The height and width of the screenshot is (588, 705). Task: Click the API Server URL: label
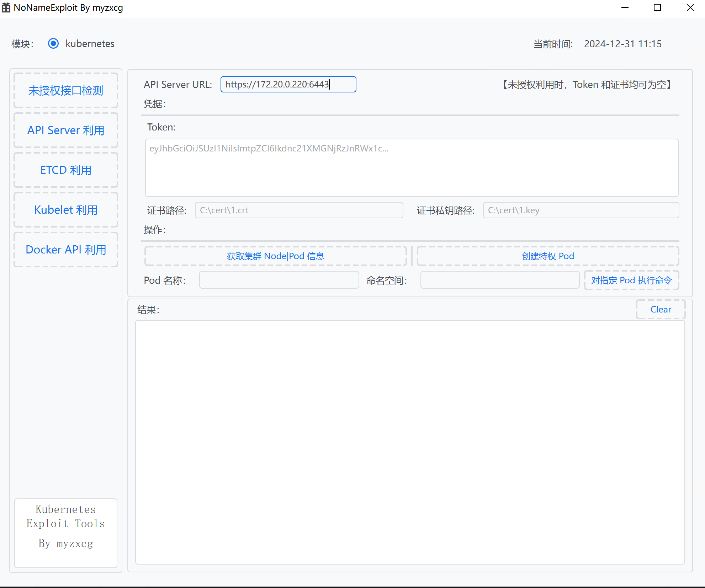pos(178,85)
